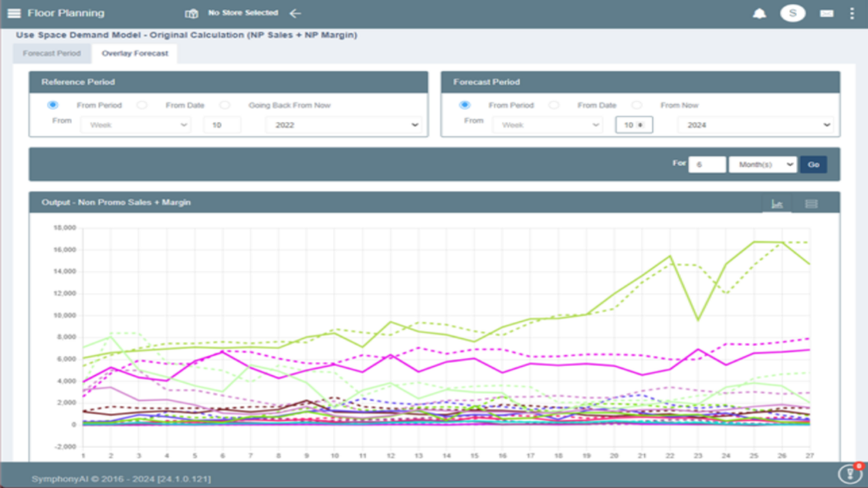The height and width of the screenshot is (488, 868).
Task: Expand the Forecast Period year 2024 dropdown
Action: (755, 125)
